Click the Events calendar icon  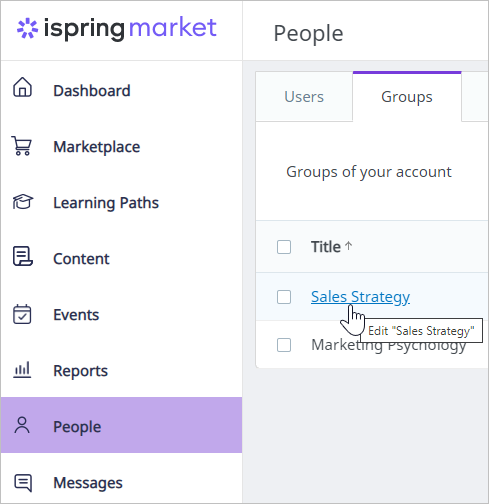click(22, 314)
